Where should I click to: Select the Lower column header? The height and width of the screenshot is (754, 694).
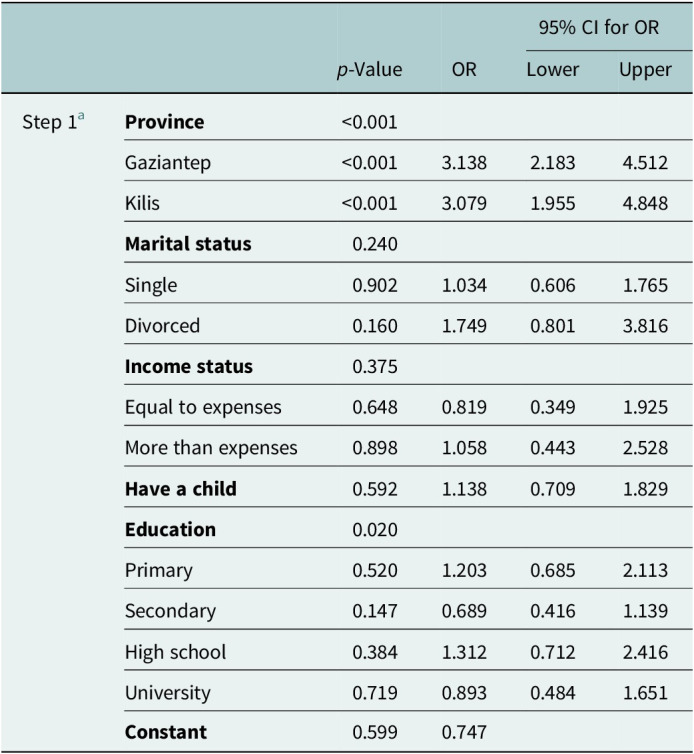553,70
